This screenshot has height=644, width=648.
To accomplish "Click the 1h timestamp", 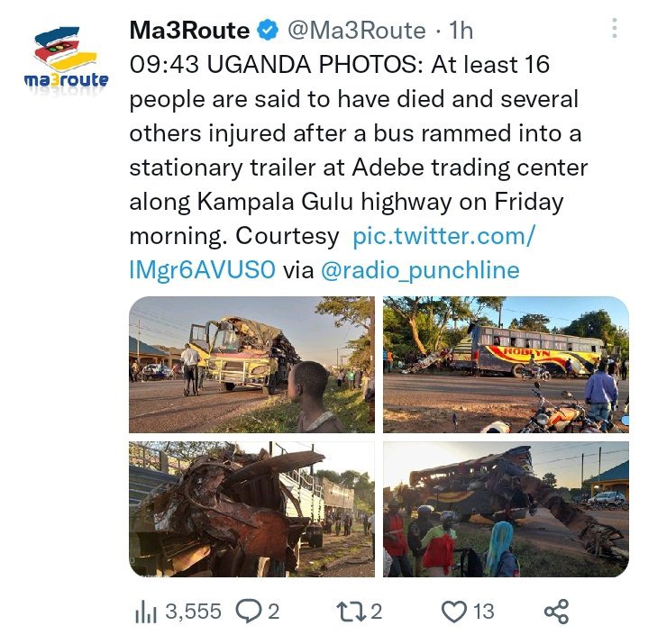I will pos(461,30).
